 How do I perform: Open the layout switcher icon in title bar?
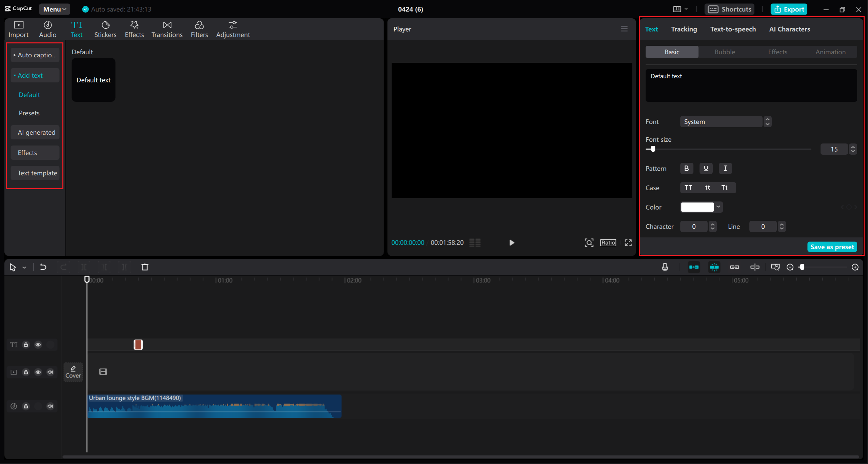(677, 9)
